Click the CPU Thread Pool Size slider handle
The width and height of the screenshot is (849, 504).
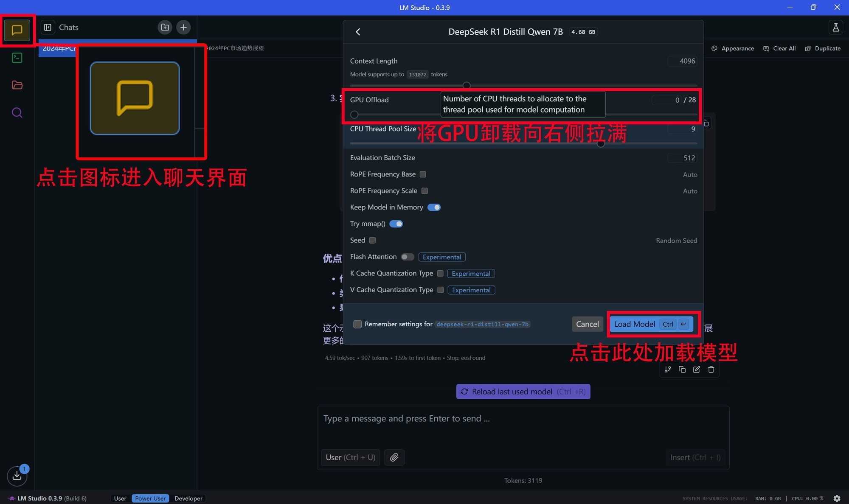pyautogui.click(x=601, y=143)
